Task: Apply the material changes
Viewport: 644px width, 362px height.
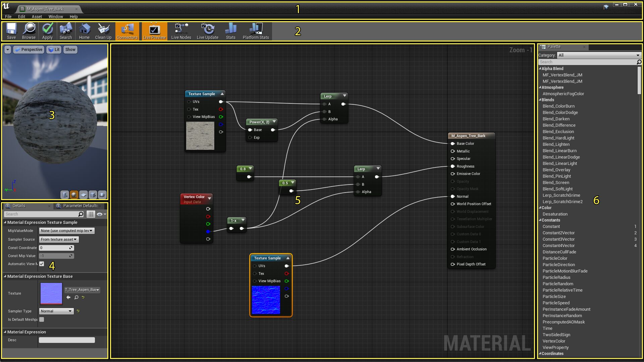Action: pyautogui.click(x=47, y=31)
